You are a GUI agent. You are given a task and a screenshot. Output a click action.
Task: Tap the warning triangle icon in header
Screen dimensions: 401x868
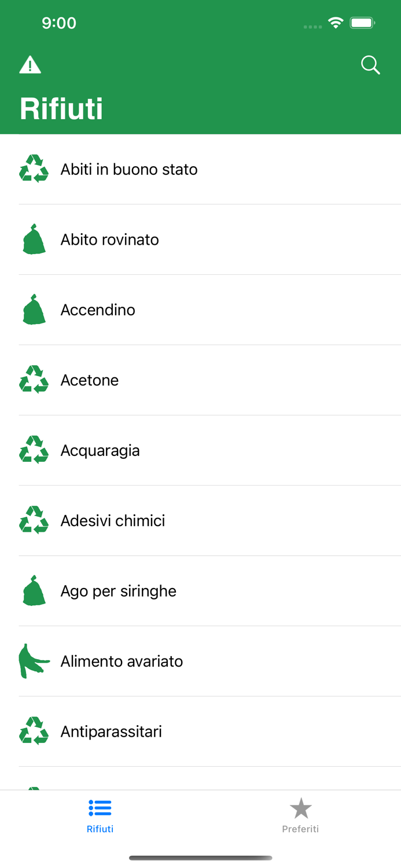point(30,64)
